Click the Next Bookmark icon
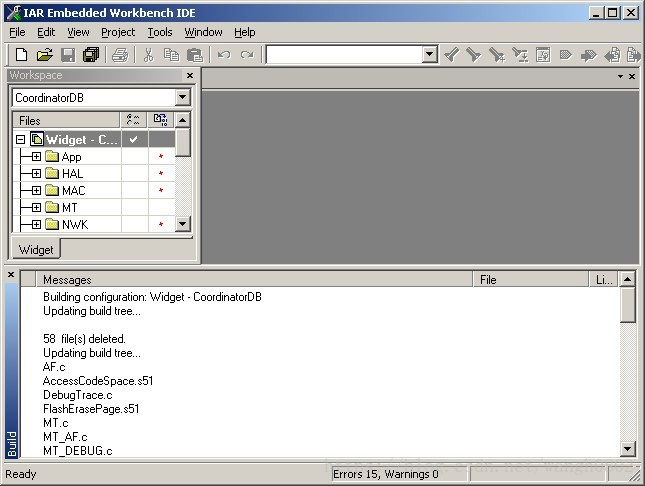645x486 pixels. pos(589,54)
